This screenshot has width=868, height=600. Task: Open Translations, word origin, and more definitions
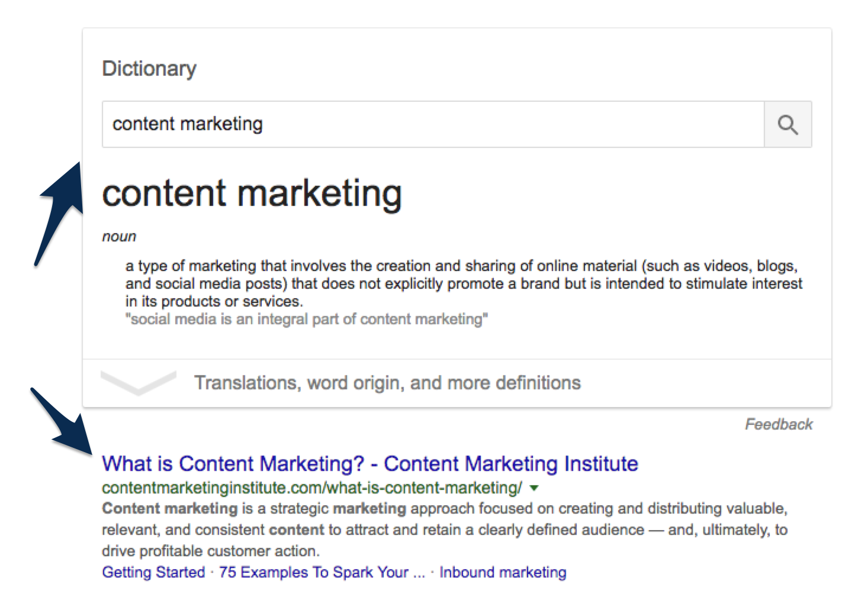[387, 383]
